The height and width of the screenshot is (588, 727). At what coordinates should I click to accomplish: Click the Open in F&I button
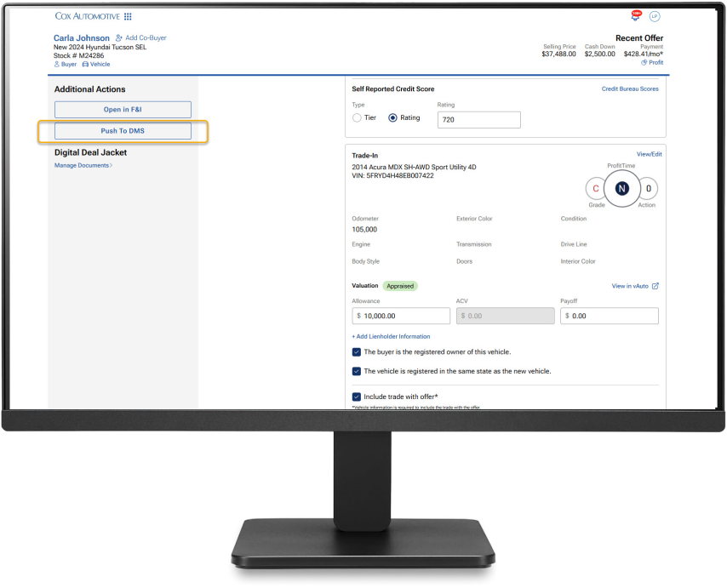(123, 110)
